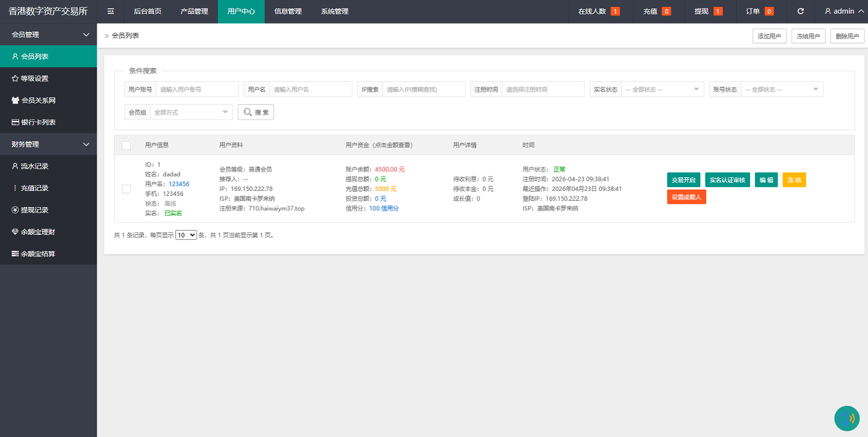Screen dimensions: 868x437
Task: Click the hamburger menu collapse icon
Action: pos(110,11)
